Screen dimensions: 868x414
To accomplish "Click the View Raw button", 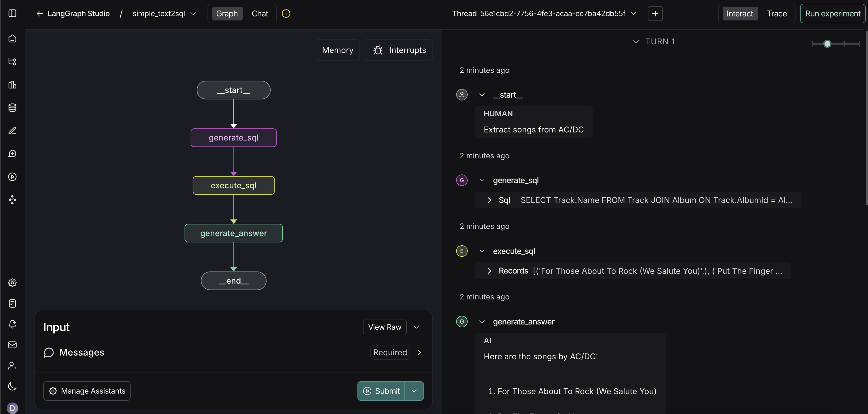I will [384, 327].
